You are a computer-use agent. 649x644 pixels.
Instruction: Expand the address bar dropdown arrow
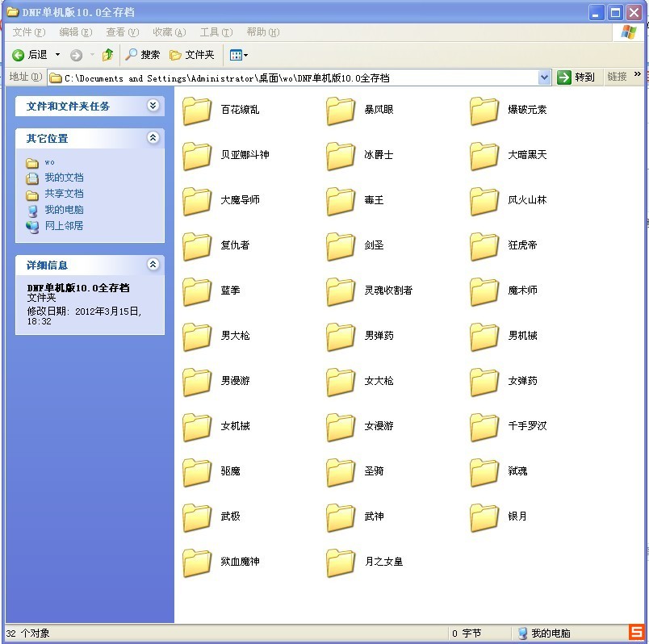(x=544, y=77)
